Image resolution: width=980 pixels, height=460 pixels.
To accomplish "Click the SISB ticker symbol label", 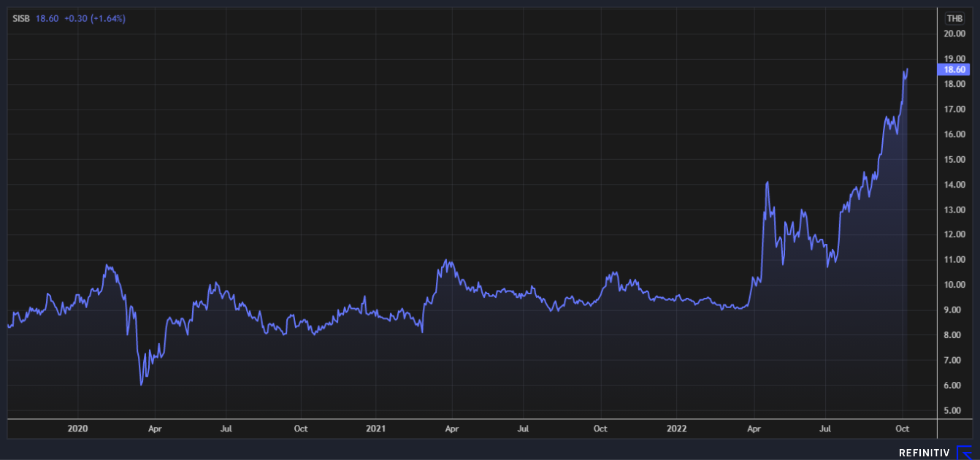I will 20,18.
